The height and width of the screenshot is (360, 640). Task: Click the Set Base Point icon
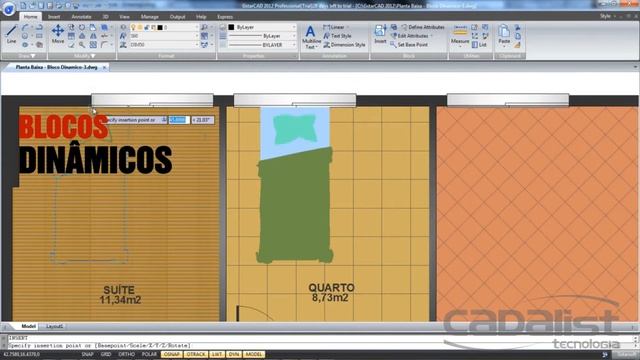tap(393, 45)
